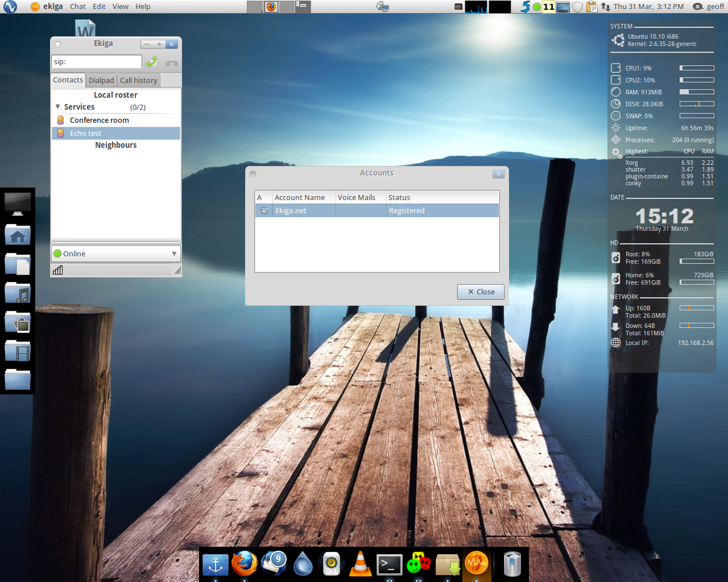Sort by the Account Name column header
This screenshot has width=728, height=582.
[304, 197]
